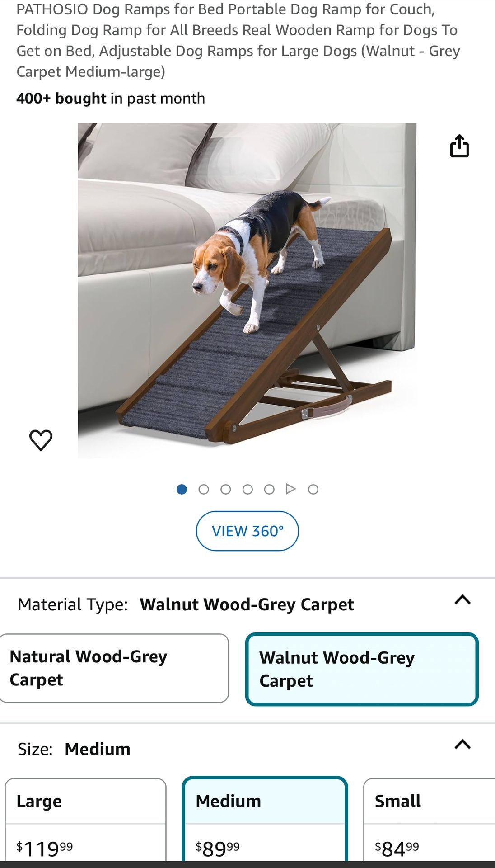Tap the share icon beside product image

(x=459, y=146)
